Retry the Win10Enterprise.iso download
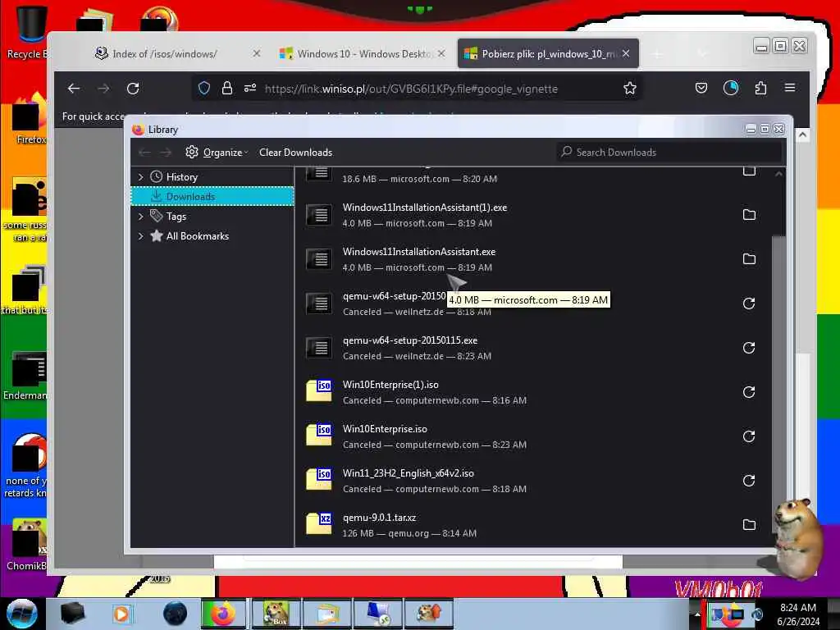 tap(749, 436)
